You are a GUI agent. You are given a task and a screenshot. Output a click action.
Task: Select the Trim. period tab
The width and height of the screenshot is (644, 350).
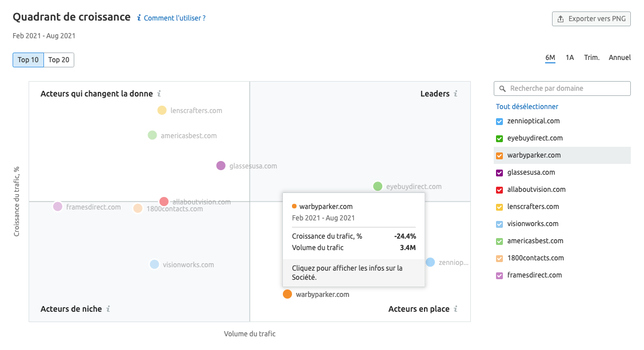pyautogui.click(x=591, y=57)
